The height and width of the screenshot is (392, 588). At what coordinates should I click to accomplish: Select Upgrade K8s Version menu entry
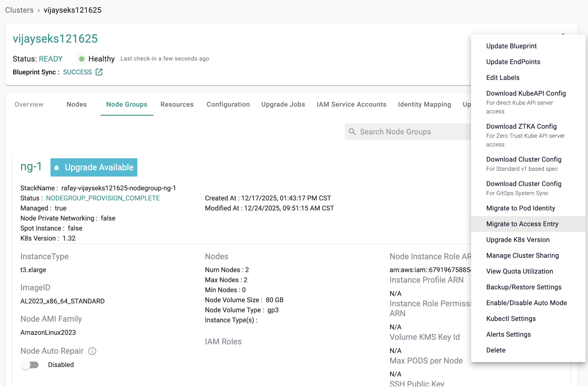pyautogui.click(x=518, y=240)
